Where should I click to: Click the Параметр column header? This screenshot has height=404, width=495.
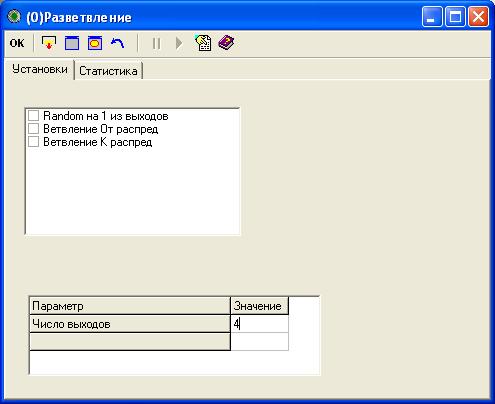click(130, 306)
